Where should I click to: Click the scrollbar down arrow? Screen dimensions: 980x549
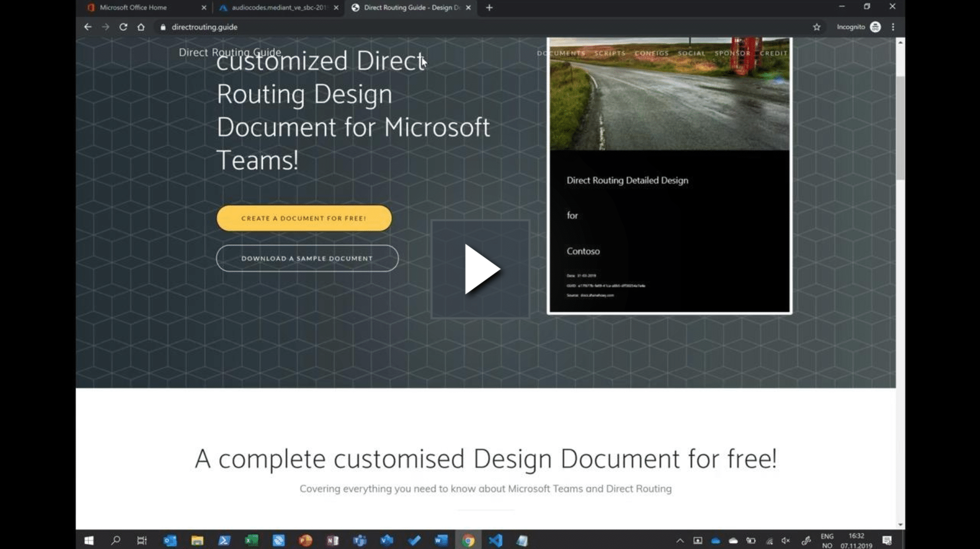(x=900, y=524)
